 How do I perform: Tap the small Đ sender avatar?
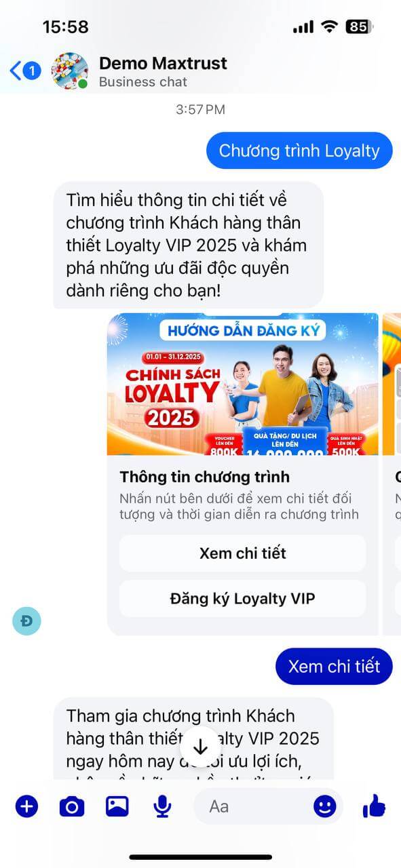coord(26,620)
